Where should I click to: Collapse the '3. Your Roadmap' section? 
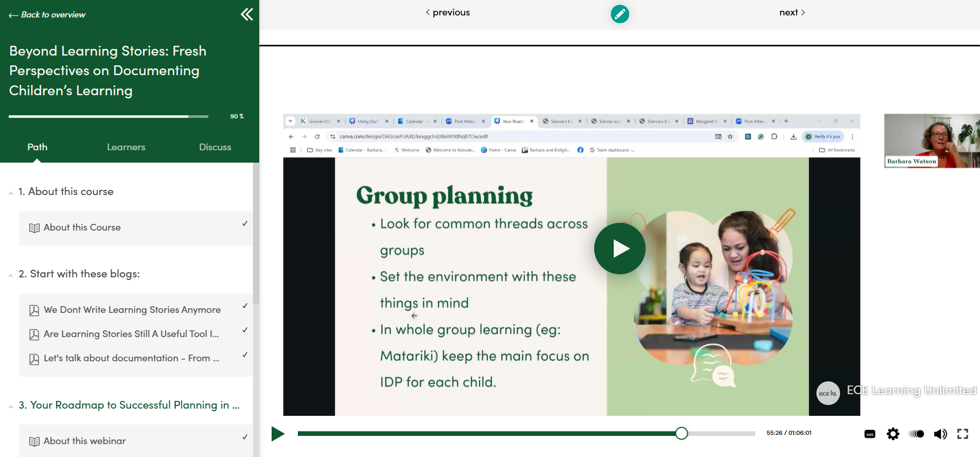[11, 406]
